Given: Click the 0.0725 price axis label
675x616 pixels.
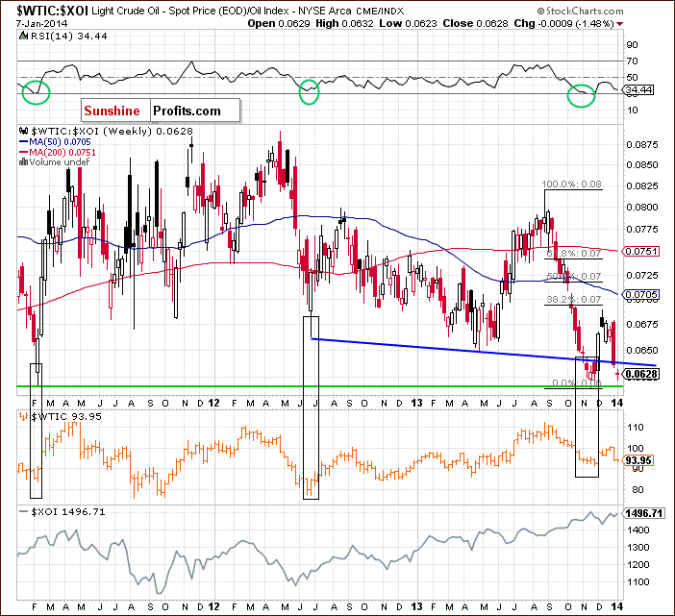Looking at the screenshot, I should coord(642,275).
